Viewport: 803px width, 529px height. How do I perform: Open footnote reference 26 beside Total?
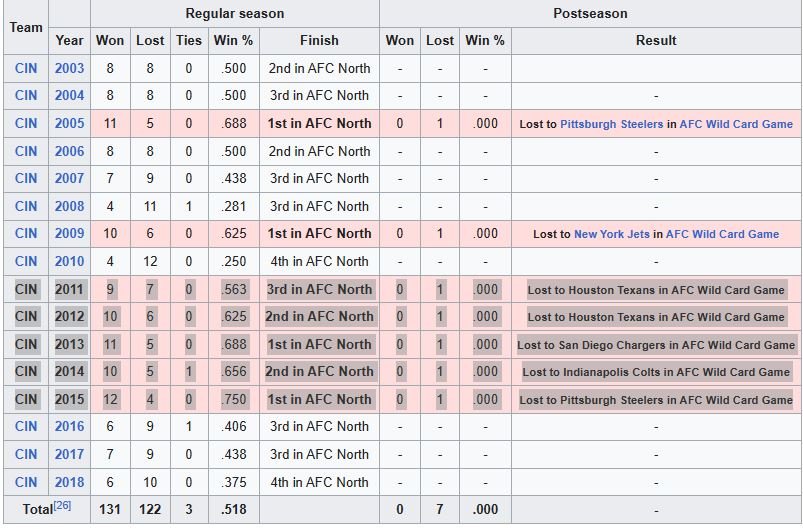pos(62,505)
